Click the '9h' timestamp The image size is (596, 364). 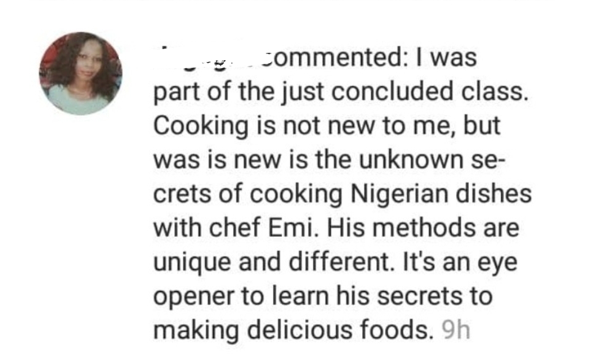click(x=455, y=330)
